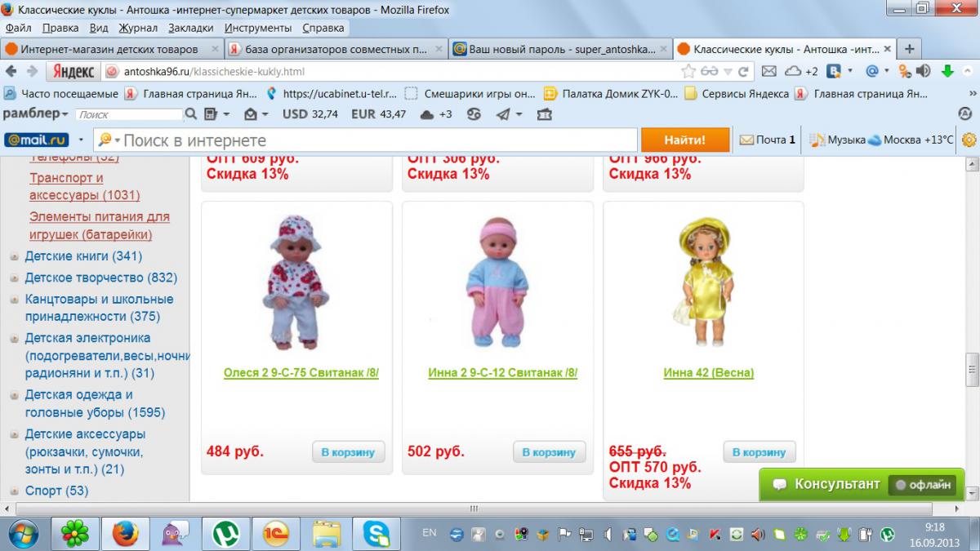The image size is (980, 551).
Task: View the Олеся 2 doll image
Action: [x=297, y=283]
